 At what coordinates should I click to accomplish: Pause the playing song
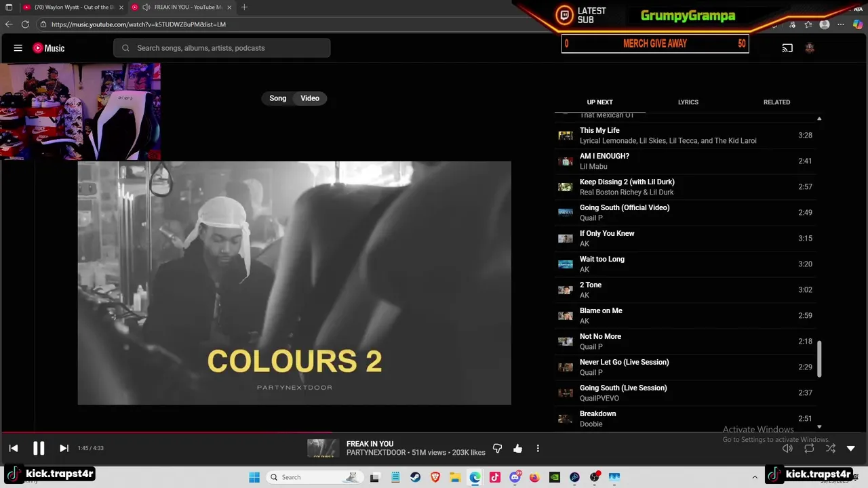tap(39, 448)
